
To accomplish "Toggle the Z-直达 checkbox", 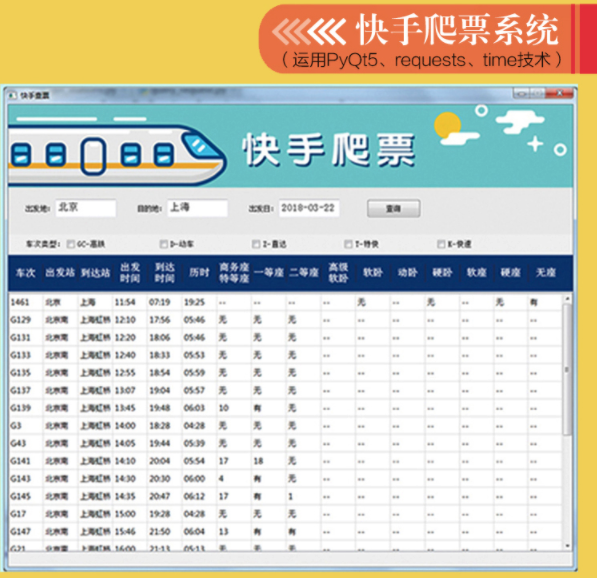I will [256, 244].
